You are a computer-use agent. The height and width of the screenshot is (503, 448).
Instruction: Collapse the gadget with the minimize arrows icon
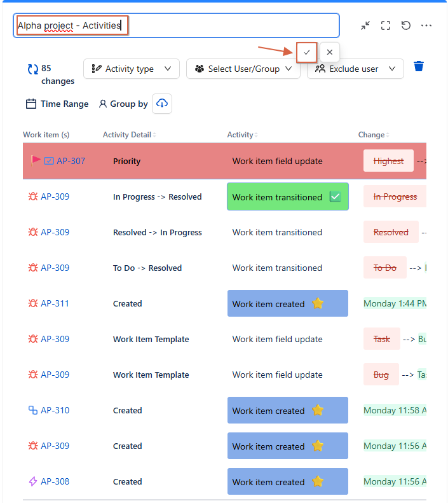pos(365,25)
